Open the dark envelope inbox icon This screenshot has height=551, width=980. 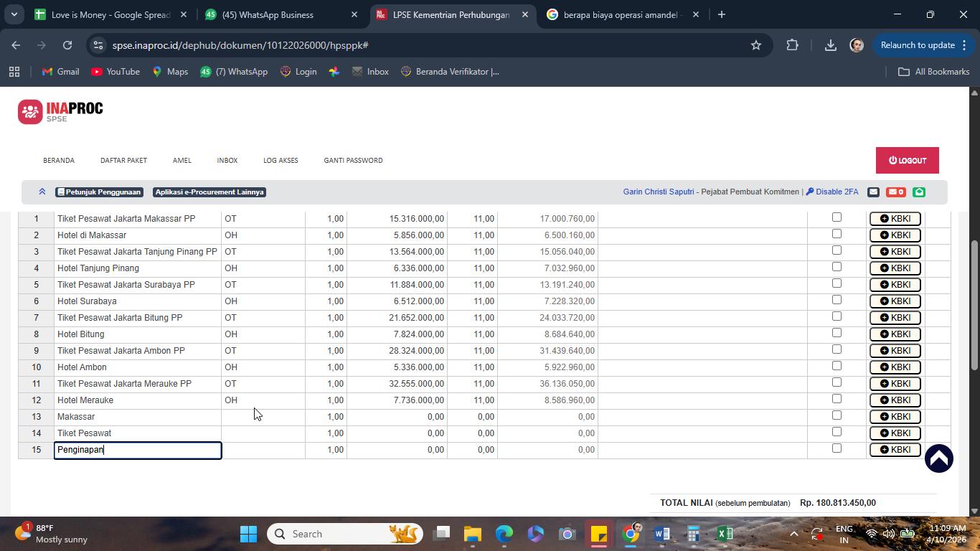873,192
